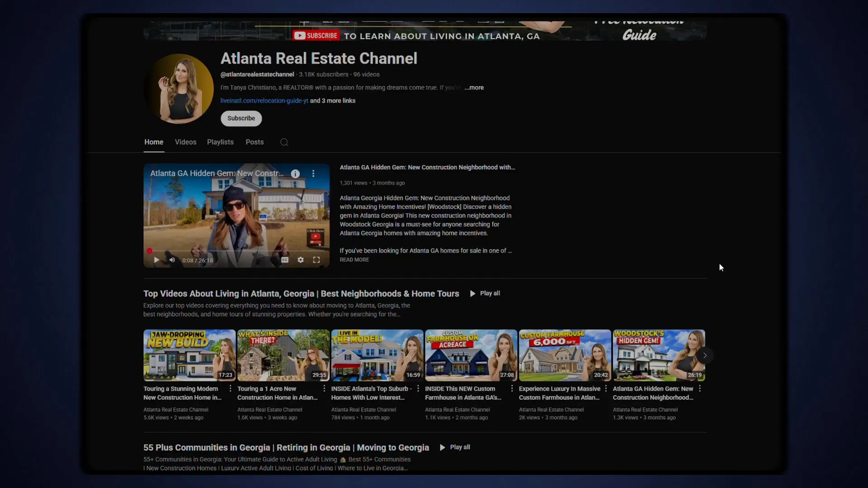Open three-dot menu on featured video player
The image size is (868, 488).
[313, 174]
